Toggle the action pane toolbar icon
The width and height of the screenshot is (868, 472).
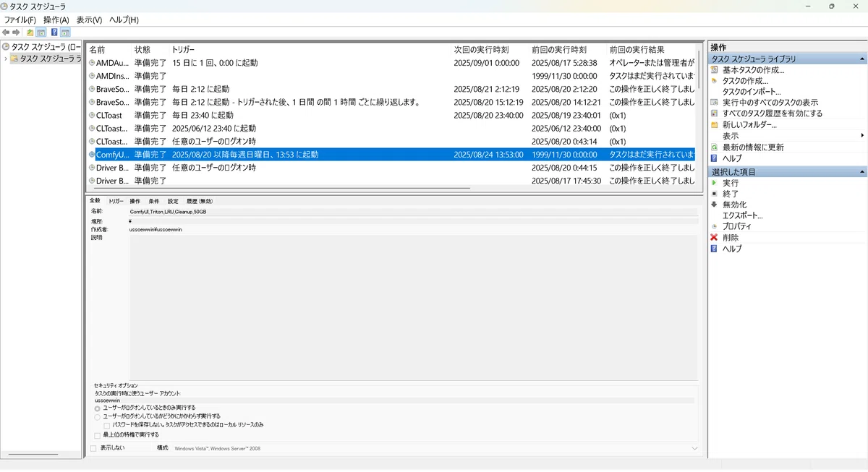pos(65,33)
